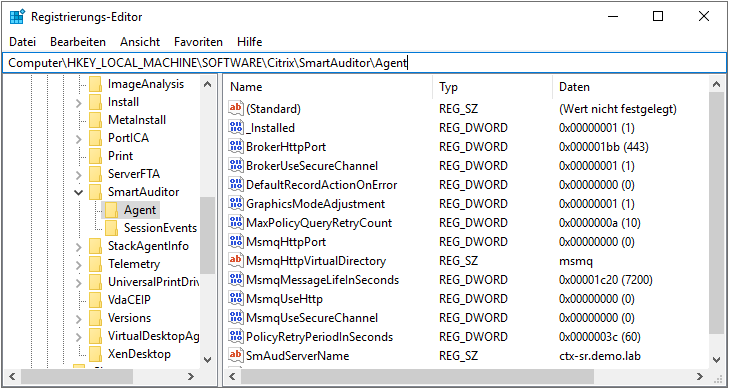Click the Registry Editor app icon in title bar

click(17, 17)
